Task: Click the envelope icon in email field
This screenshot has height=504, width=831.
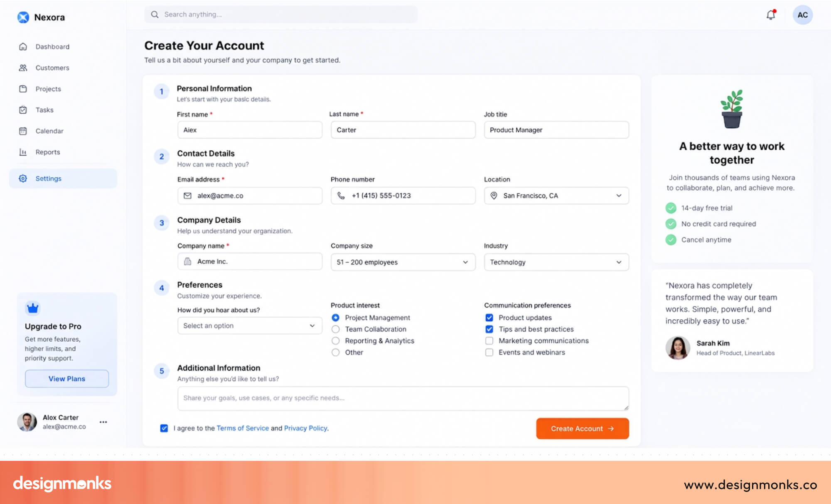Action: 188,196
